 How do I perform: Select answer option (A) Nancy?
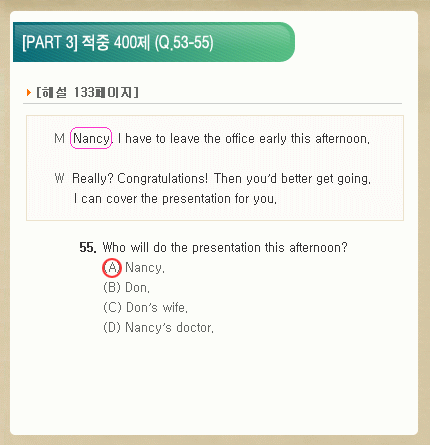(x=134, y=268)
